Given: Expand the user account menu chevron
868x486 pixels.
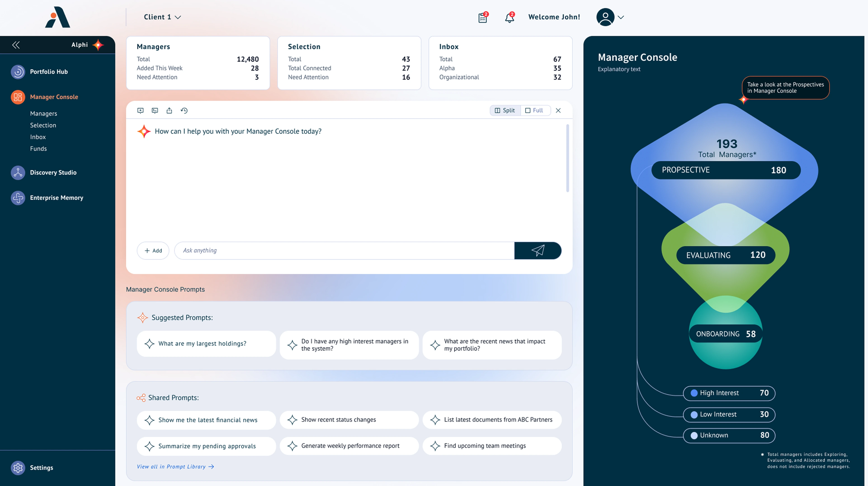Looking at the screenshot, I should [621, 17].
